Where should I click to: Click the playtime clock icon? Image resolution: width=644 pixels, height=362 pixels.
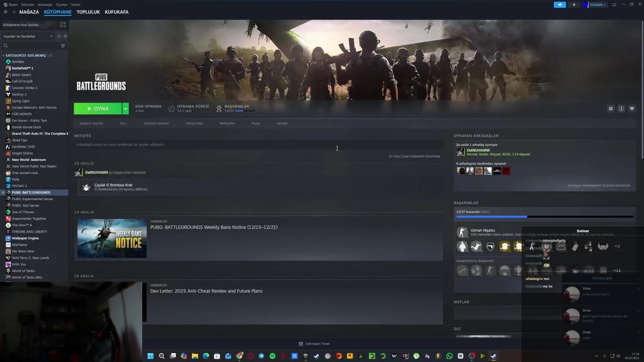point(172,109)
